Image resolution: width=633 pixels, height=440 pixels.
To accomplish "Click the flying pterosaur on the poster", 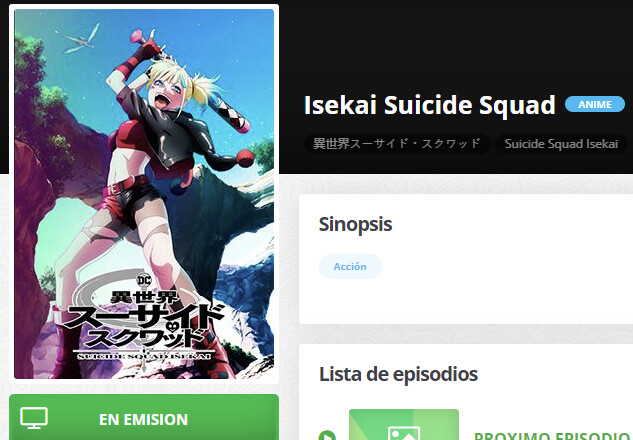I will [79, 40].
